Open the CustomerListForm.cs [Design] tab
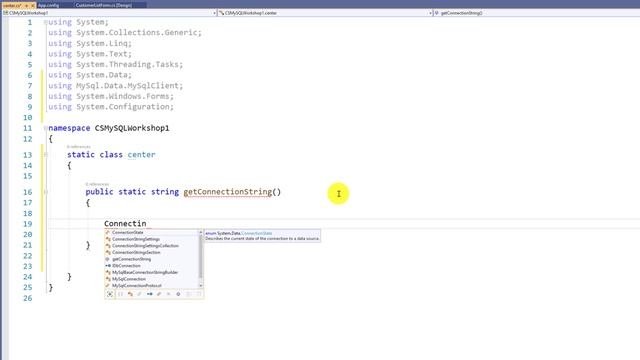This screenshot has height=360, width=640. pos(103,5)
